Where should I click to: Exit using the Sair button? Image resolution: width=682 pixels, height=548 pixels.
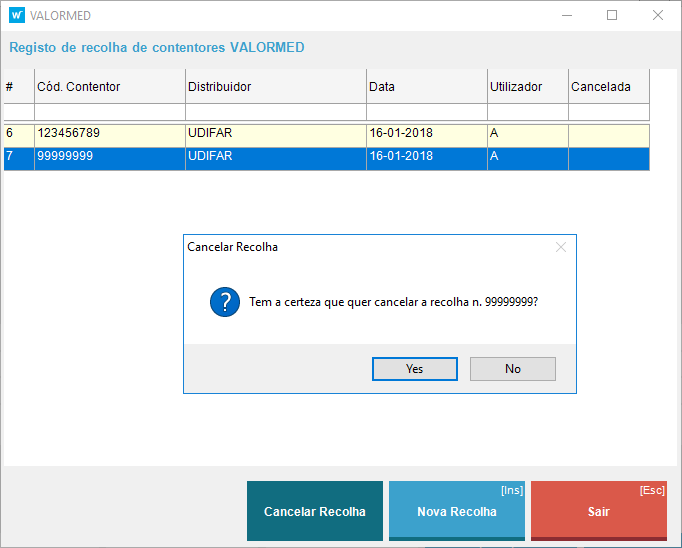tap(599, 511)
